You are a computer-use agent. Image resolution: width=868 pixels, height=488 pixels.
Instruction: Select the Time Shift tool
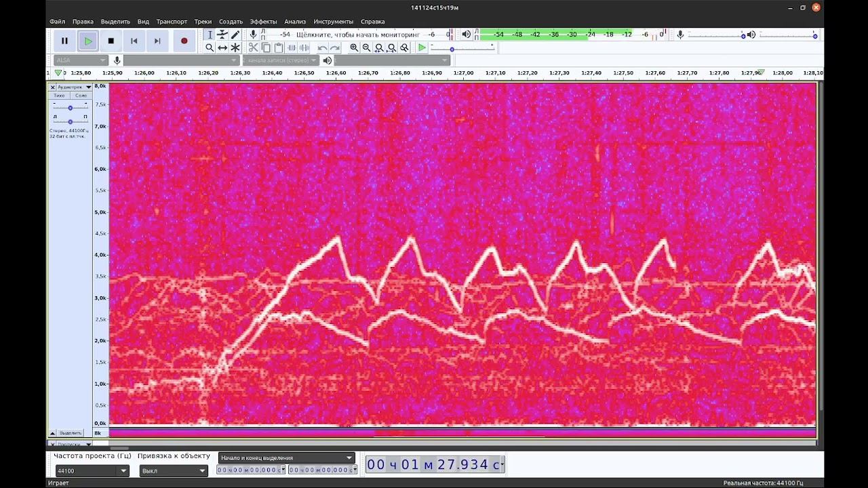pos(222,47)
